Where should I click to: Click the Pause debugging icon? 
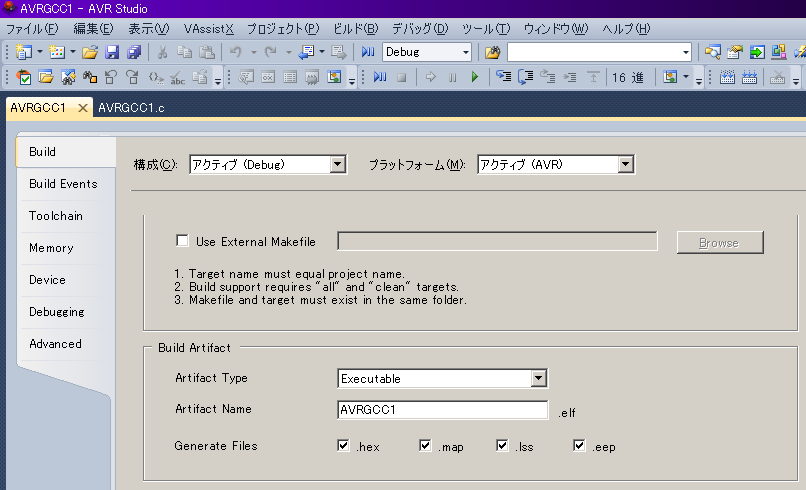click(452, 78)
